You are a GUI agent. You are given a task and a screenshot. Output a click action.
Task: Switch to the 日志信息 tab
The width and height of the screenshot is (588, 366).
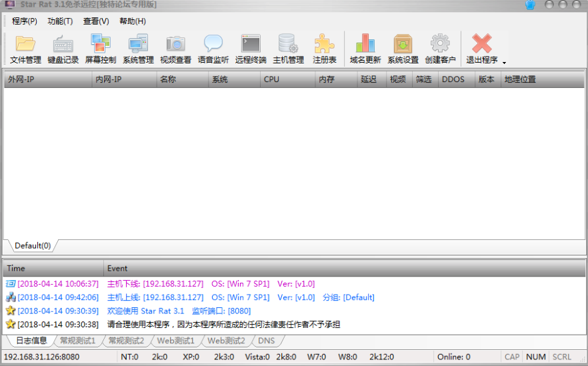(x=31, y=341)
